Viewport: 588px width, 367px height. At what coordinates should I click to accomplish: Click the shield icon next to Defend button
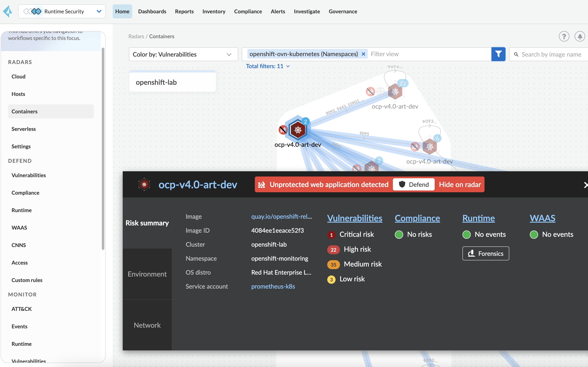point(401,184)
